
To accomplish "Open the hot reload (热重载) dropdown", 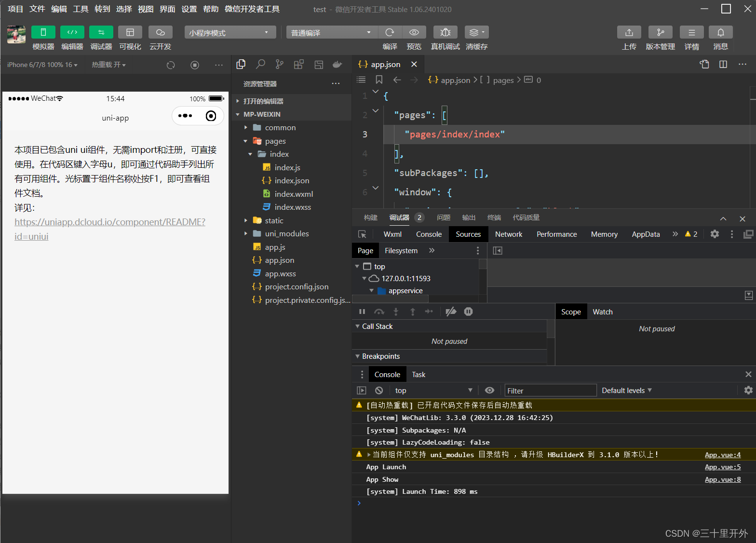I will pyautogui.click(x=109, y=65).
